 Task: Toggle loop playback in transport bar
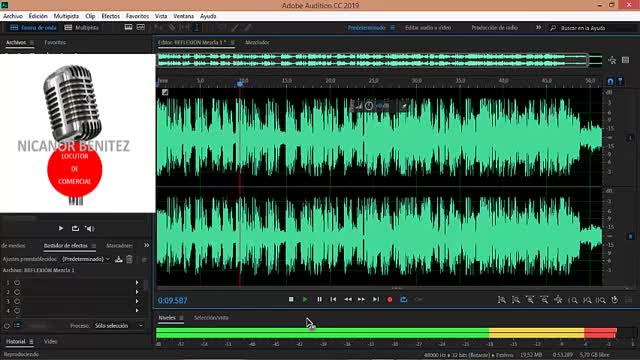[404, 300]
